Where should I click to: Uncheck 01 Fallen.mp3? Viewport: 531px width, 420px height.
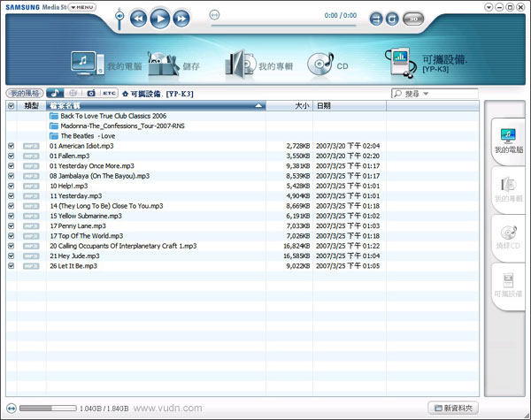12,156
